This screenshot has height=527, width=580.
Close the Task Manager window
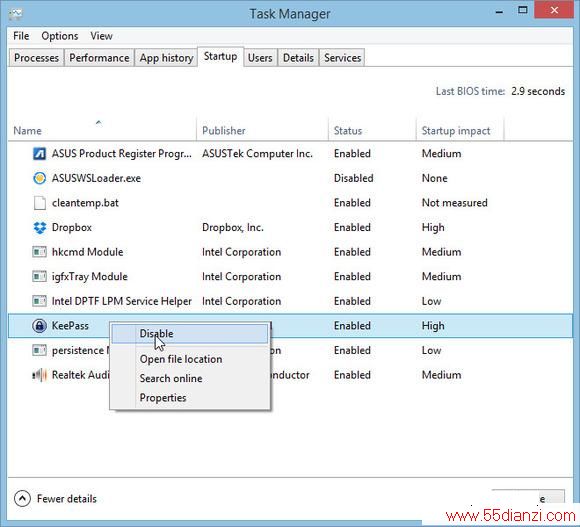[x=554, y=10]
